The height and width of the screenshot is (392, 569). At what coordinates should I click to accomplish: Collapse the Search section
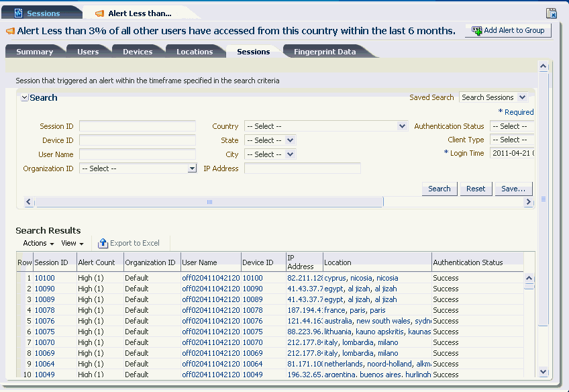pyautogui.click(x=23, y=97)
